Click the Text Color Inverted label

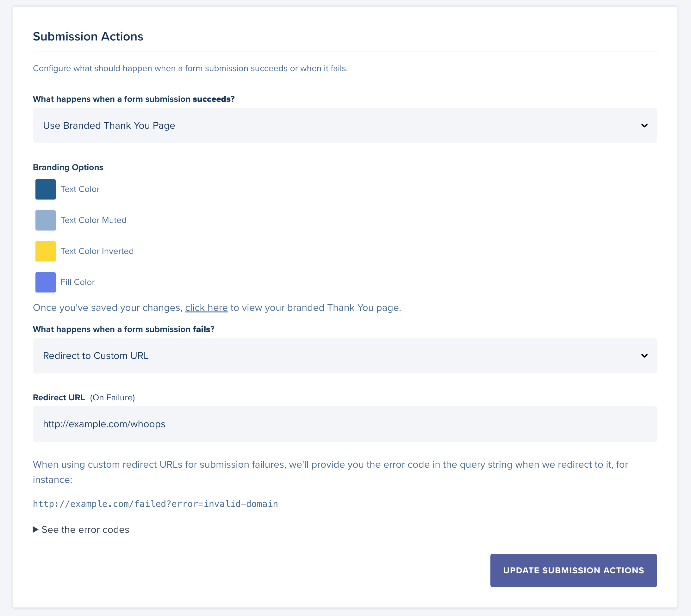97,251
